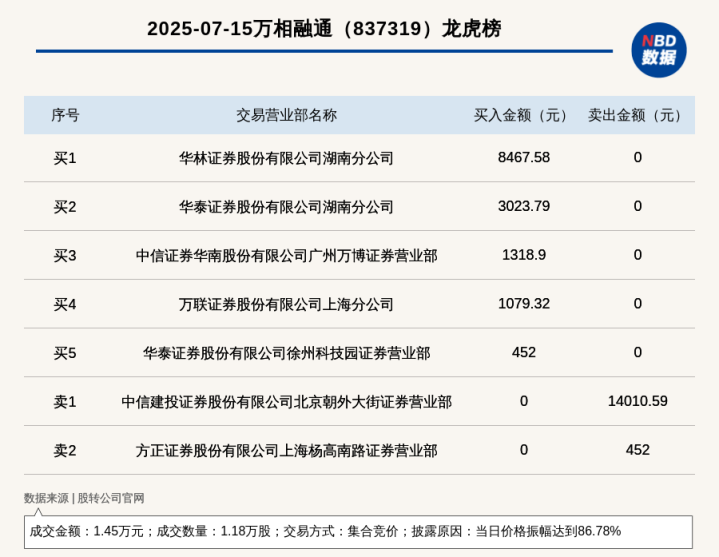Select the 买5 row label
Viewport: 719px width, 557px height.
click(x=65, y=353)
